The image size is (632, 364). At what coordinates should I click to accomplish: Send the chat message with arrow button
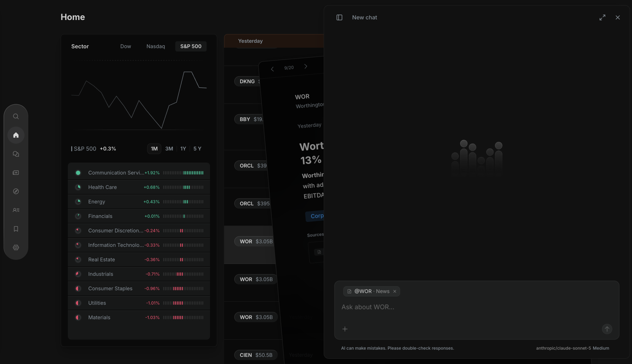pyautogui.click(x=607, y=329)
